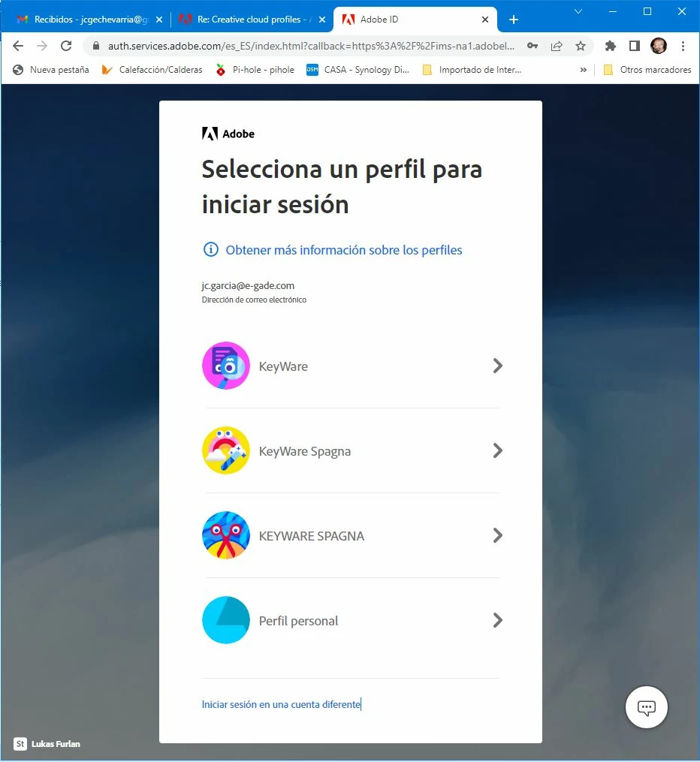
Task: Go back with browser back arrow
Action: pyautogui.click(x=18, y=46)
